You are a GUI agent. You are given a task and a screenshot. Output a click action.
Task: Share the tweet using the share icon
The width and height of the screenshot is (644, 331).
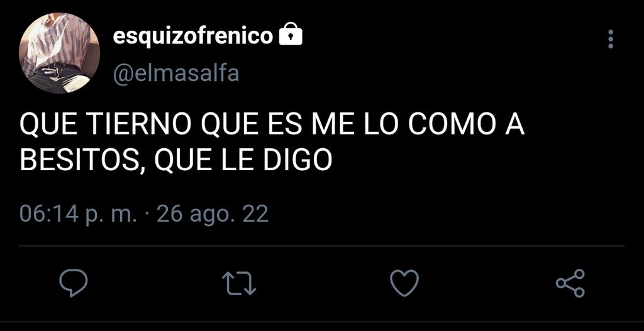pyautogui.click(x=570, y=283)
